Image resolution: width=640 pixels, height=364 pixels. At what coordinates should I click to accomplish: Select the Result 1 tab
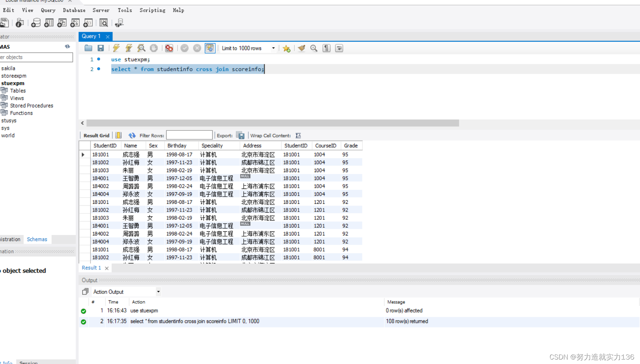click(x=91, y=268)
